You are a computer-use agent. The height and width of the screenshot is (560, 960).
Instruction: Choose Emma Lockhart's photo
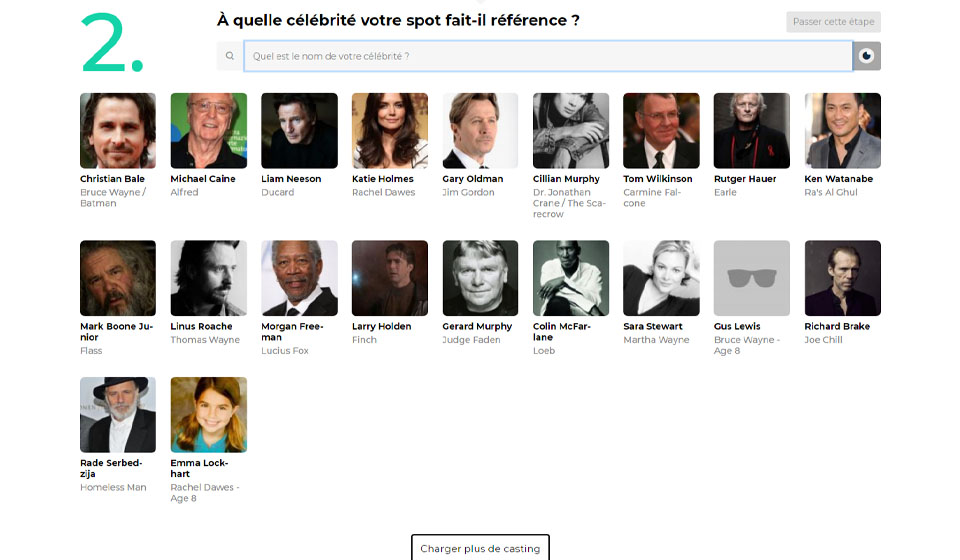point(208,415)
